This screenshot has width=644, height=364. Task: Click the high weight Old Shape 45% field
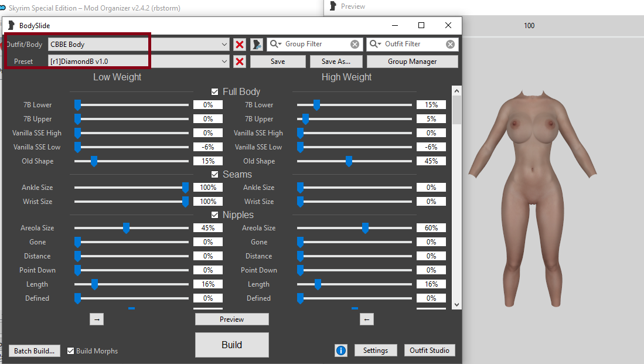(431, 161)
